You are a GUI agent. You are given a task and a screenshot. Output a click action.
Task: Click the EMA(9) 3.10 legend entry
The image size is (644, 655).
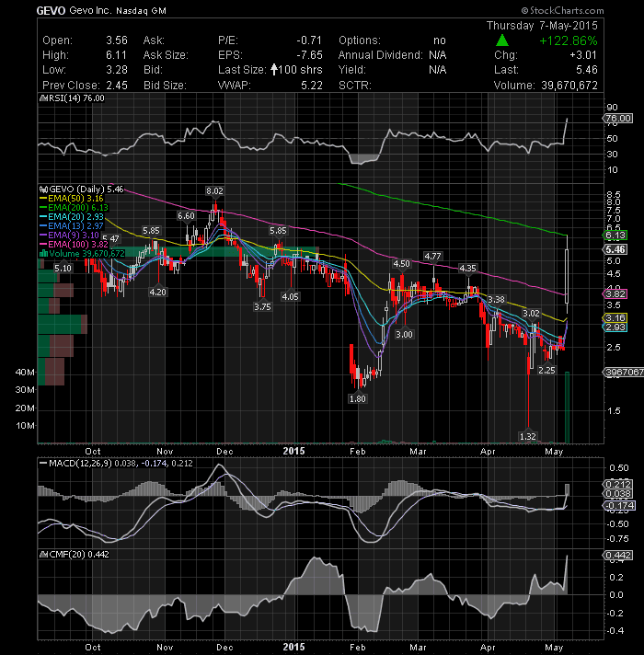tap(74, 236)
